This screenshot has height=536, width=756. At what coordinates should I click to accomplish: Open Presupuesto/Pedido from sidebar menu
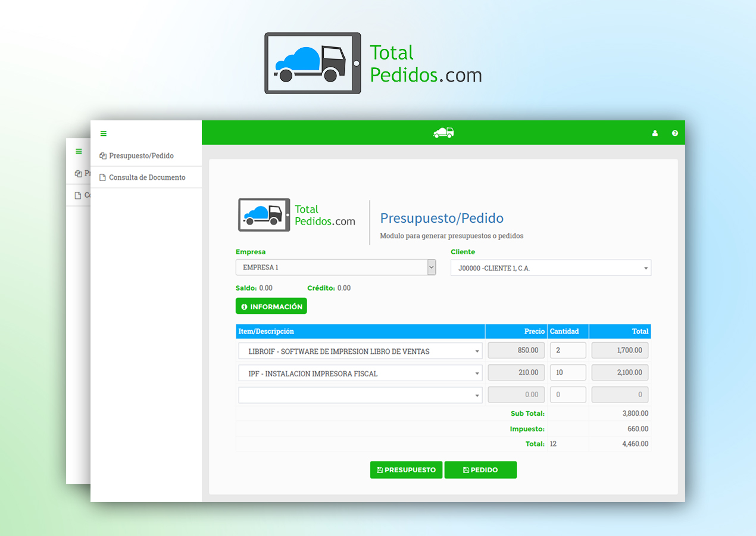142,155
